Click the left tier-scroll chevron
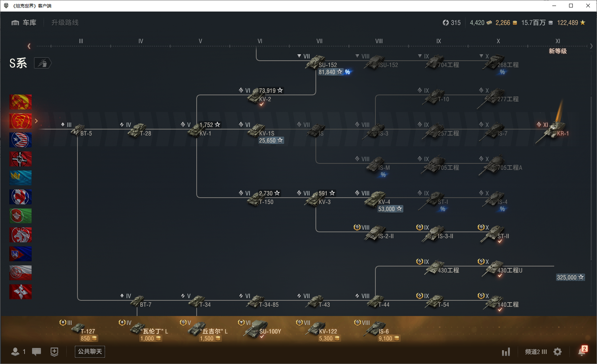This screenshot has height=364, width=597. click(29, 46)
